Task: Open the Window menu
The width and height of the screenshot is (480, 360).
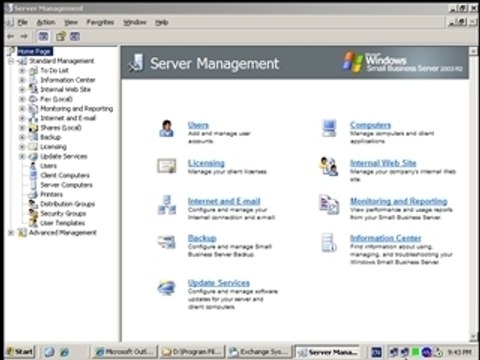Action: pos(135,22)
